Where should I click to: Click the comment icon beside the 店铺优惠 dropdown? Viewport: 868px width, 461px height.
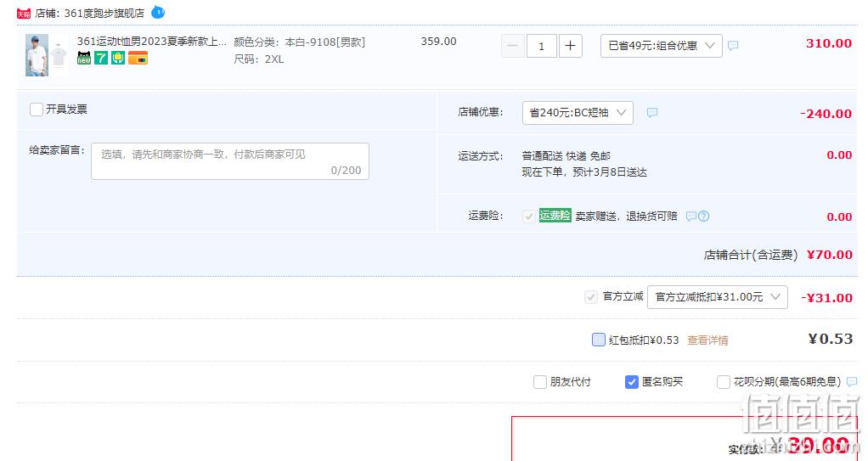click(652, 112)
